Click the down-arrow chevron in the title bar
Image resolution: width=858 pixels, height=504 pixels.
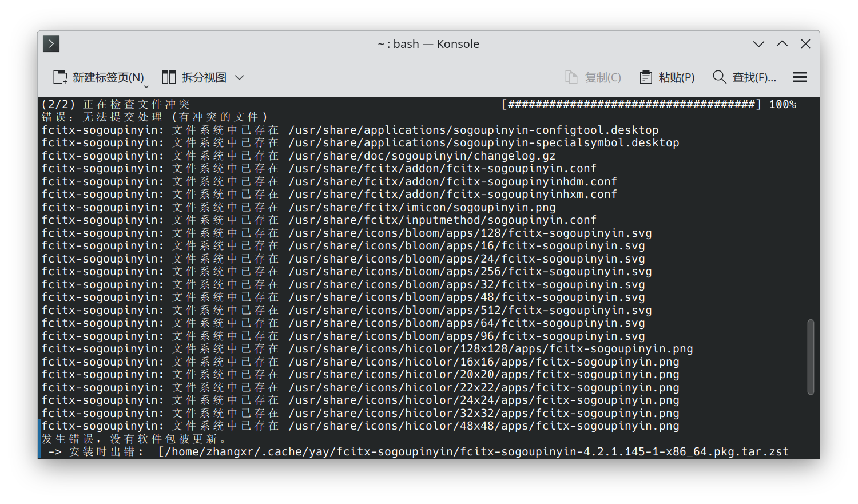coord(758,43)
